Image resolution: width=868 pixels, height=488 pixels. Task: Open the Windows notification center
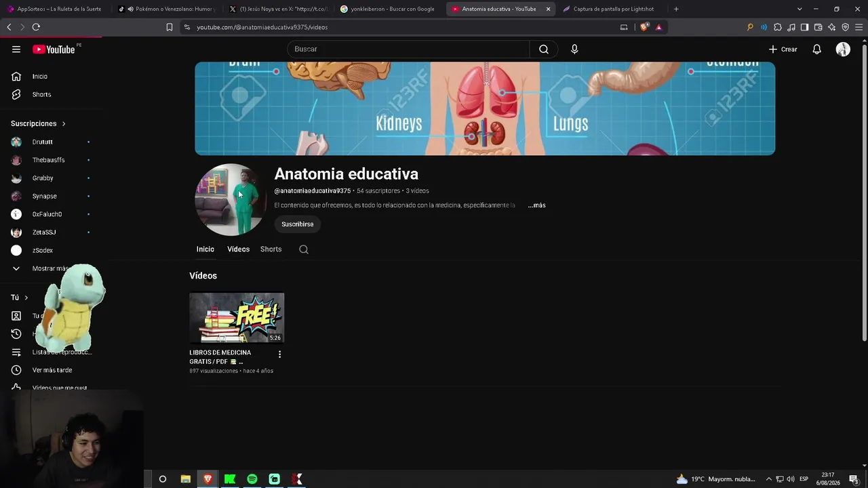(x=854, y=479)
